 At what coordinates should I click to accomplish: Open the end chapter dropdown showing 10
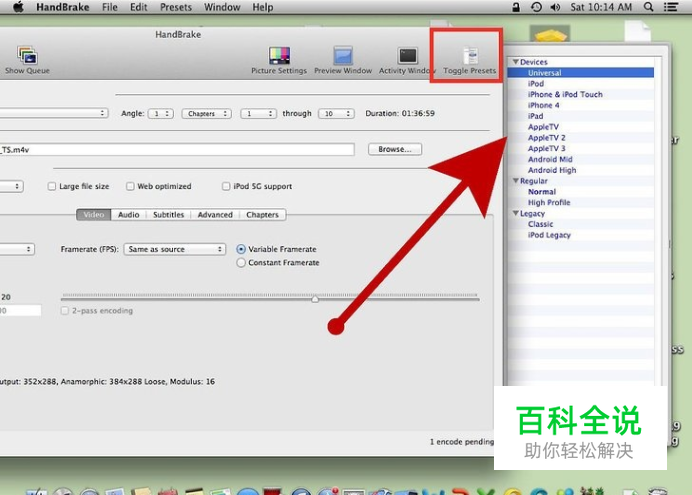coord(336,114)
